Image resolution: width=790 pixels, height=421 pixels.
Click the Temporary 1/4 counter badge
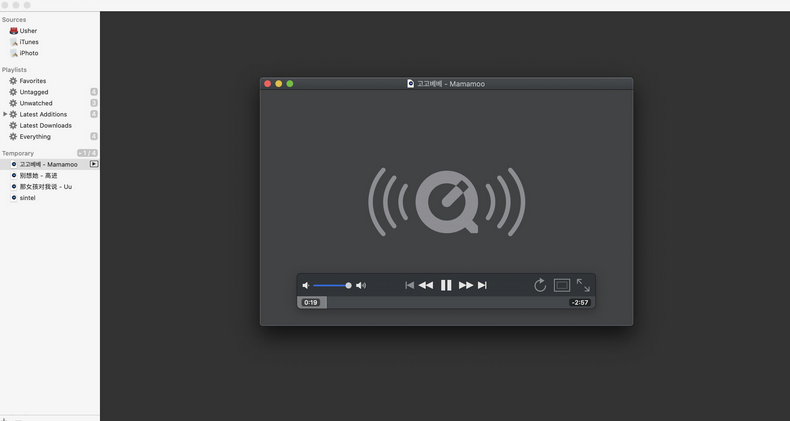point(87,153)
